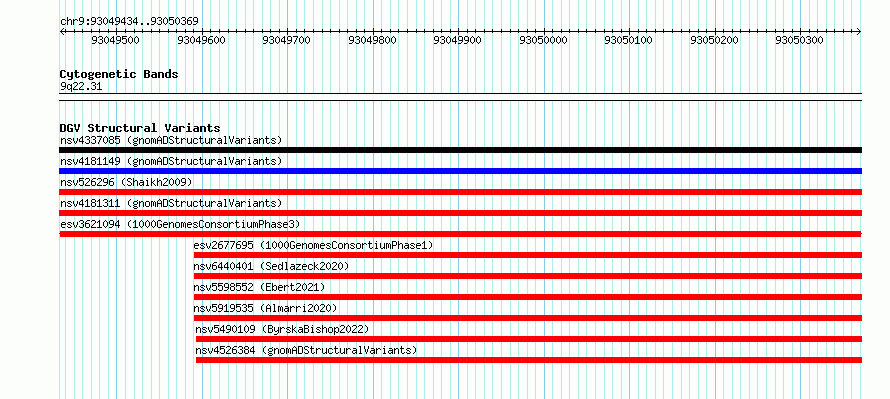Image resolution: width=890 pixels, height=399 pixels.
Task: Click the 93049700 ruler position
Action: (287, 40)
